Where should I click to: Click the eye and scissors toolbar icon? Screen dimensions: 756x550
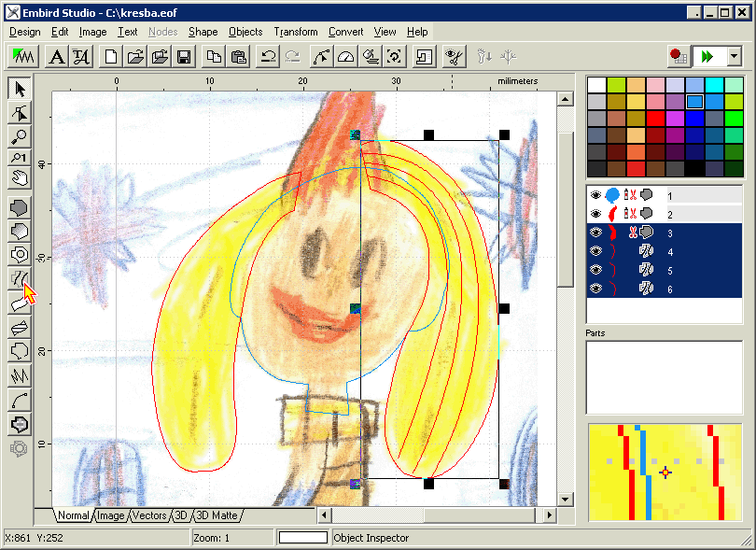point(454,57)
